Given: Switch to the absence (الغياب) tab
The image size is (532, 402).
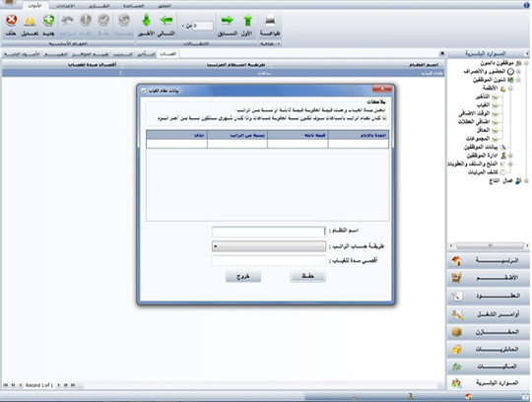Looking at the screenshot, I should click(167, 54).
